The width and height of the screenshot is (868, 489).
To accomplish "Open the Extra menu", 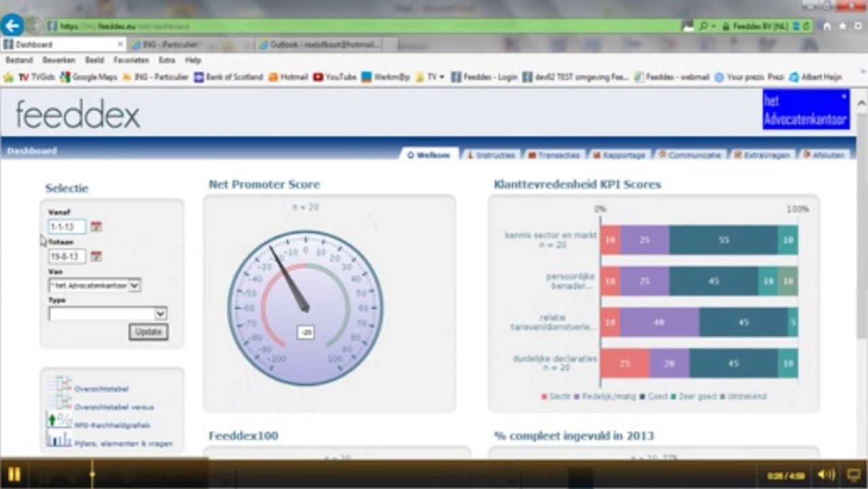I will 167,60.
